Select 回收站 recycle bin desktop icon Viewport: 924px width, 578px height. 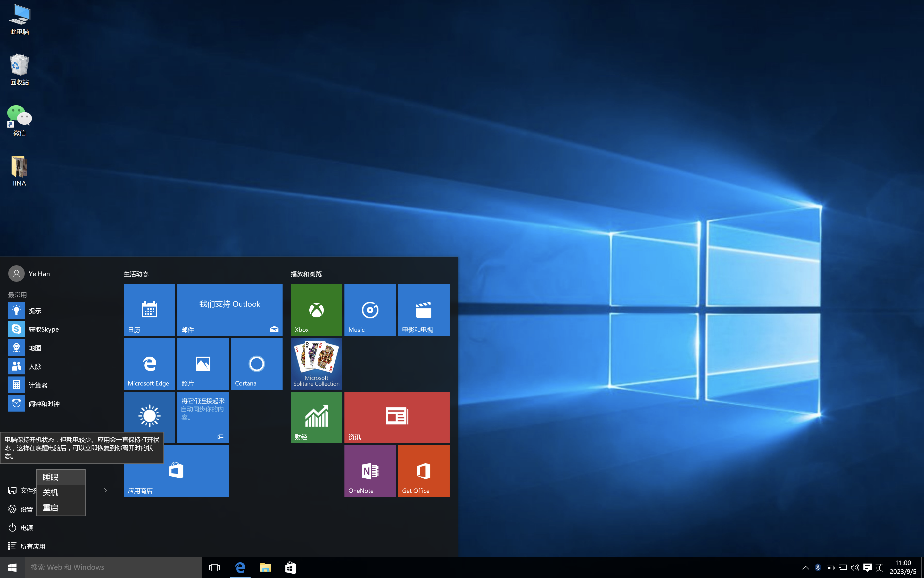click(20, 70)
